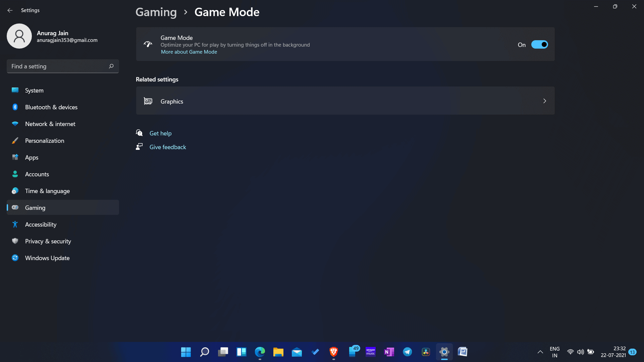Click the Brave browser taskbar icon

pos(333,351)
